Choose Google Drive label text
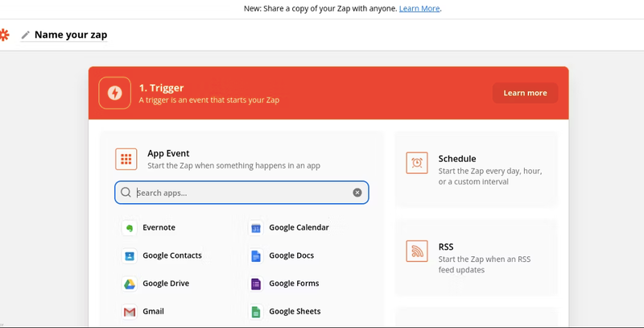This screenshot has width=644, height=328. pyautogui.click(x=166, y=283)
